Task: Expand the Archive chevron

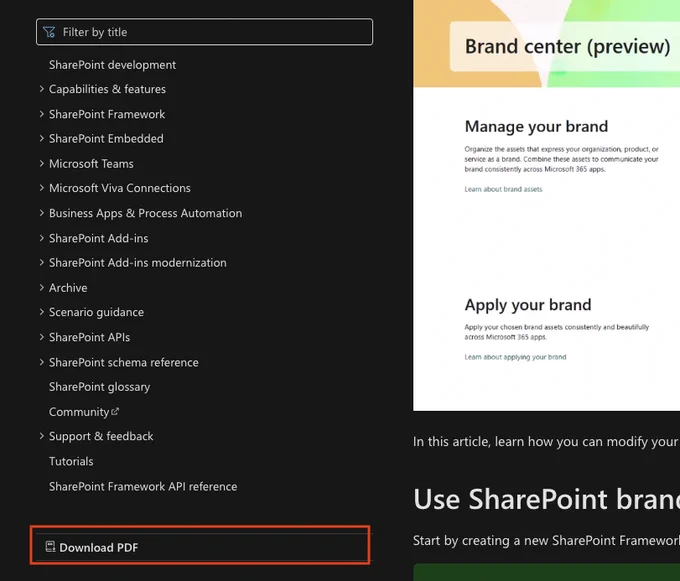Action: coord(42,287)
